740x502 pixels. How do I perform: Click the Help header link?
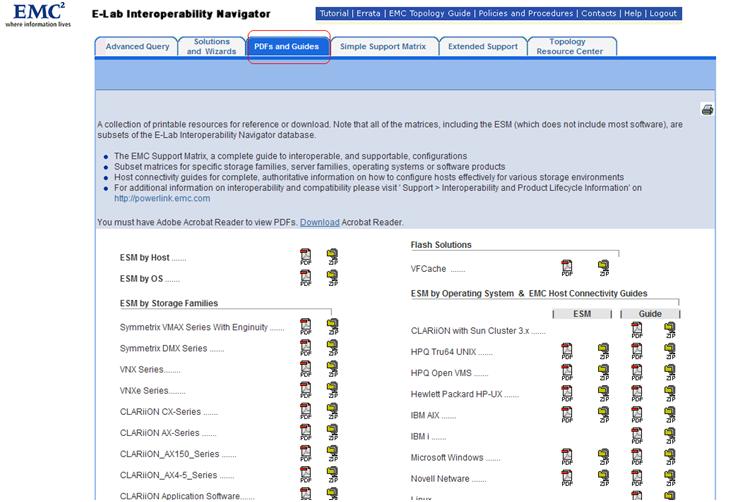tap(633, 13)
